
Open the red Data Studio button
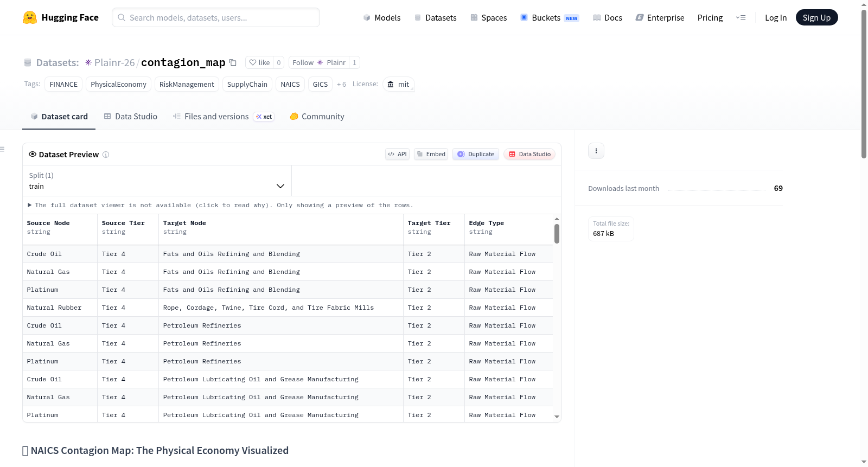click(x=529, y=154)
